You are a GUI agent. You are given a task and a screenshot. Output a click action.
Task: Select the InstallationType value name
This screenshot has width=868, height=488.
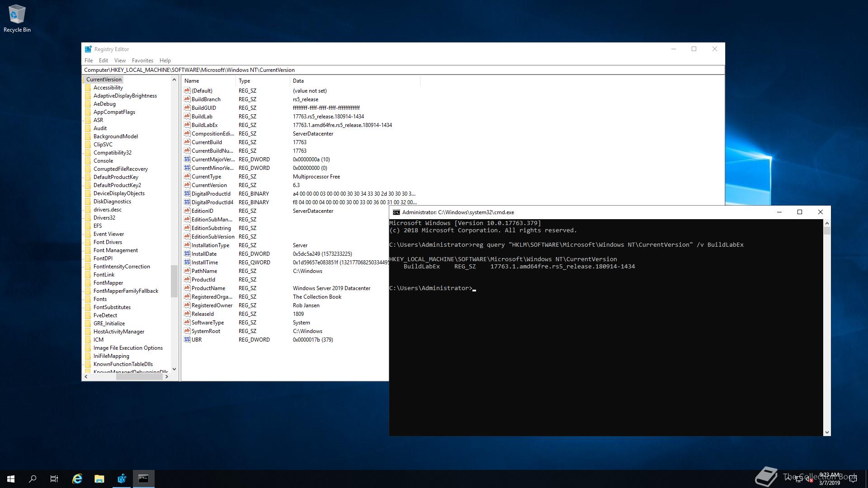210,245
